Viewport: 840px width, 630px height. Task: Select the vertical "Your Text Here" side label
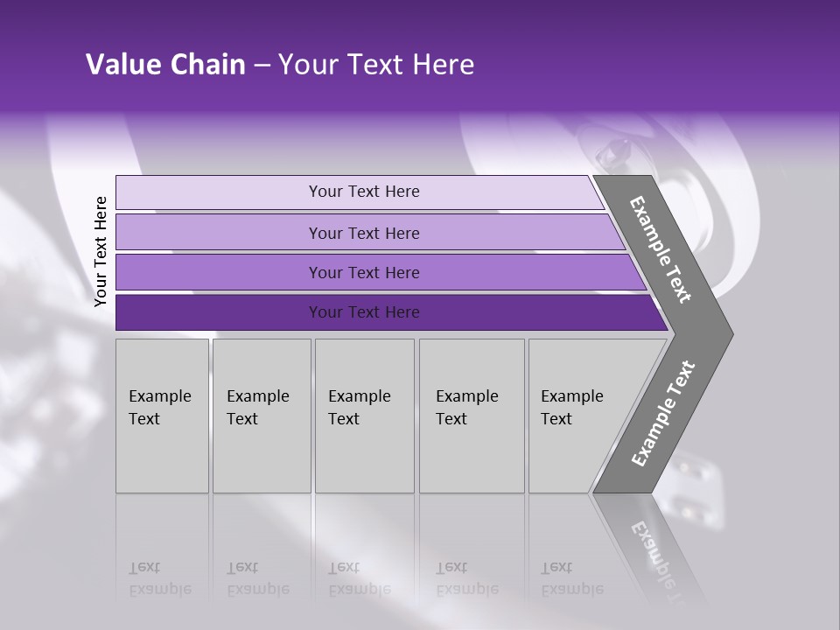[101, 252]
